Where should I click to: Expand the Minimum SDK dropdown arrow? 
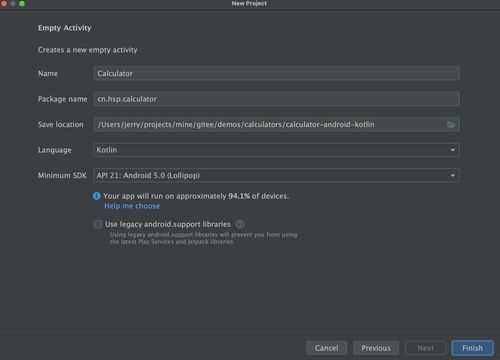pyautogui.click(x=453, y=176)
